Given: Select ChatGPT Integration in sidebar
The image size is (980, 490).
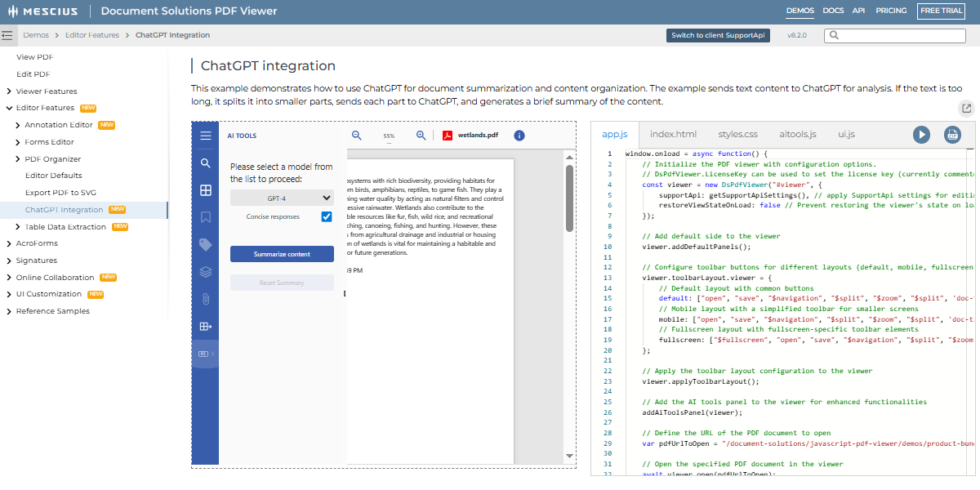Looking at the screenshot, I should point(64,210).
